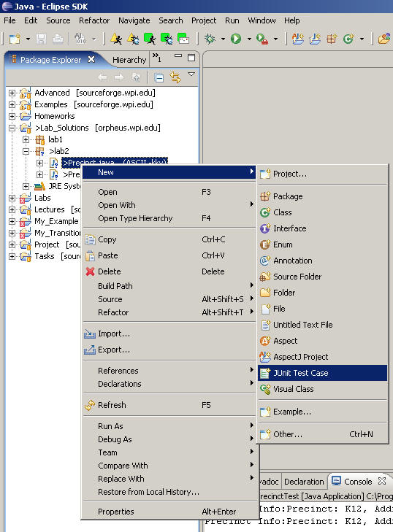The image size is (393, 532).
Task: Click the New AspectJ Project toolbar icon
Action: coord(298,39)
